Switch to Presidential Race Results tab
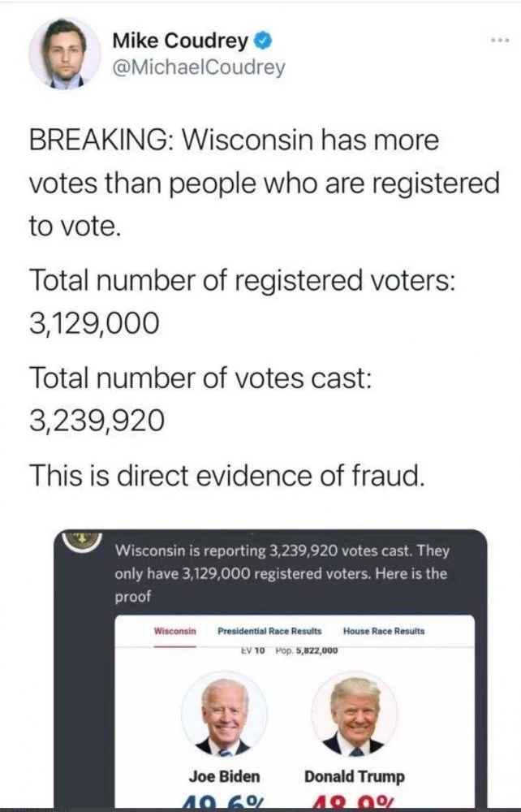Image resolution: width=521 pixels, height=812 pixels. click(x=269, y=631)
